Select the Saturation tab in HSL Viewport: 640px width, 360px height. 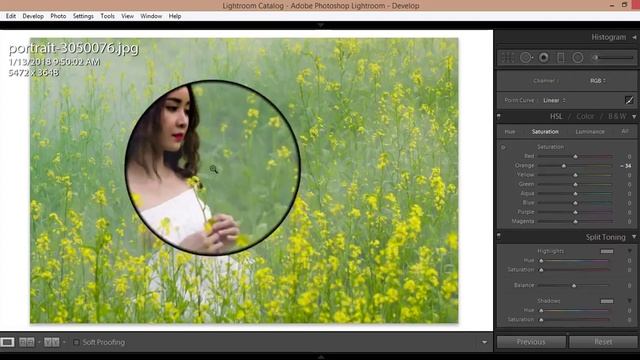(x=545, y=132)
